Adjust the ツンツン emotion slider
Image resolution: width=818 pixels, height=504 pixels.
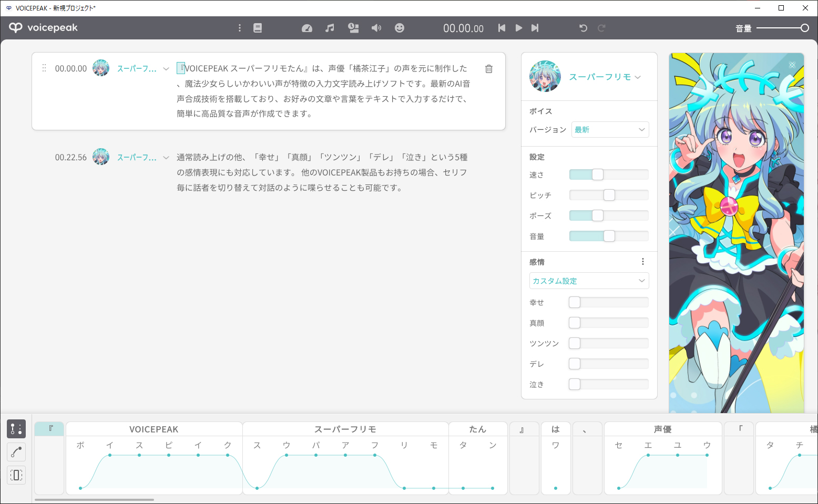click(609, 343)
